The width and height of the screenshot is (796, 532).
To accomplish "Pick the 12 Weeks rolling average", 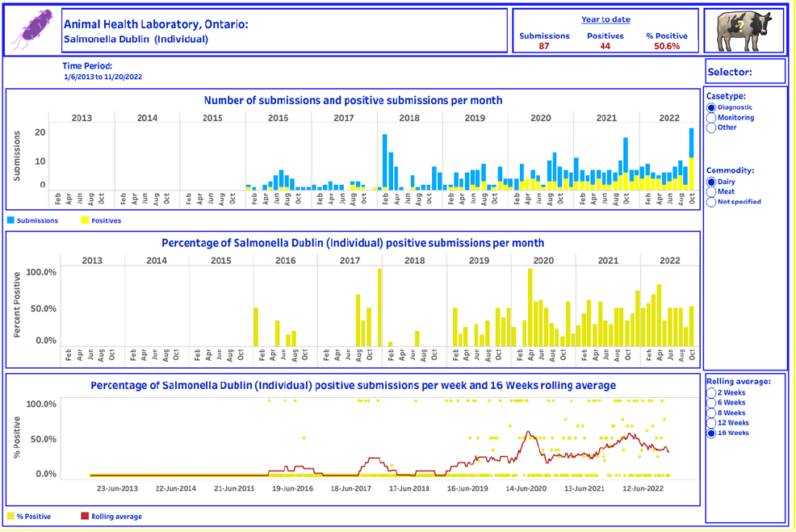I will (x=711, y=423).
